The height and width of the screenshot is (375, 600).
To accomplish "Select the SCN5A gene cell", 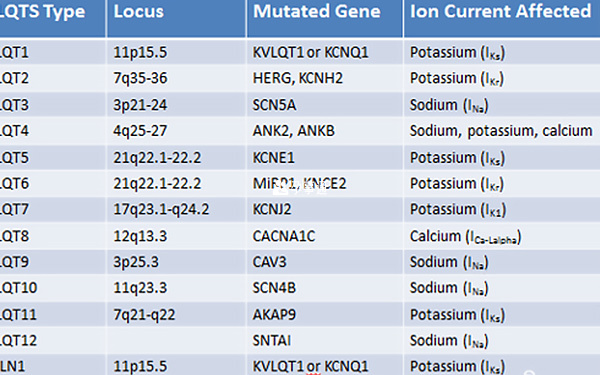I will [324, 104].
